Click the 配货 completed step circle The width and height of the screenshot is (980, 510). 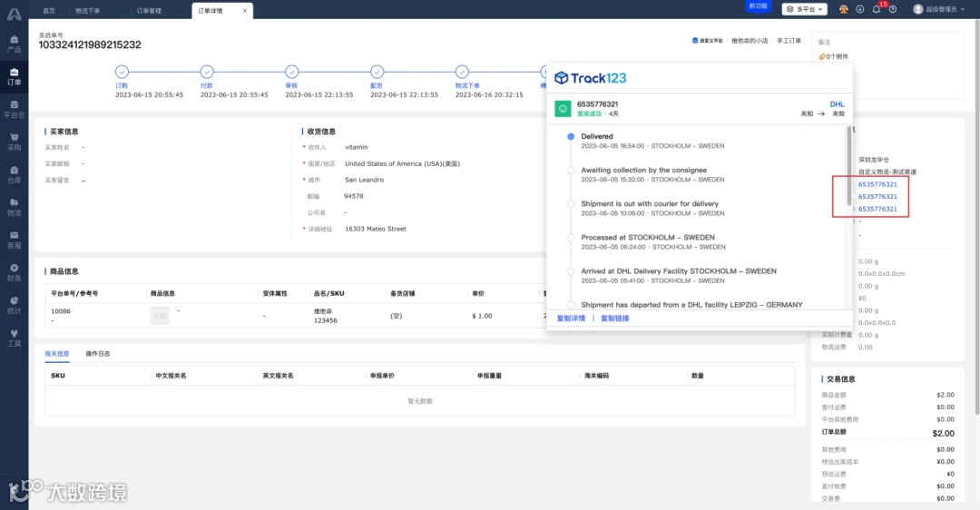tap(377, 72)
